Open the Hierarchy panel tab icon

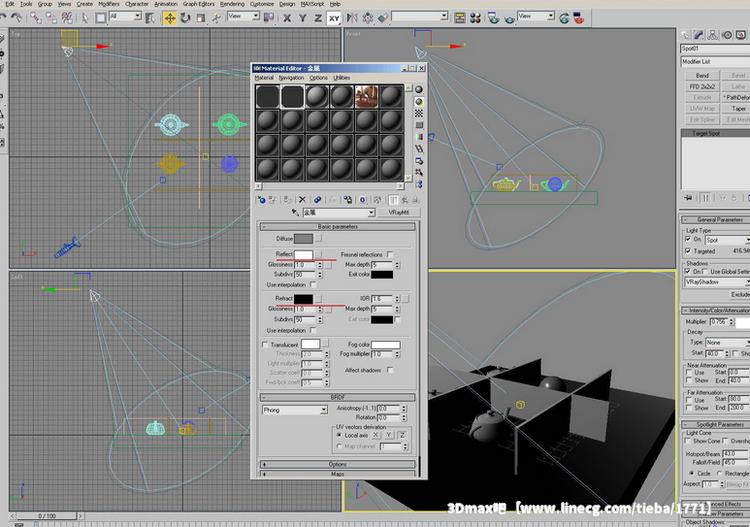pyautogui.click(x=713, y=35)
